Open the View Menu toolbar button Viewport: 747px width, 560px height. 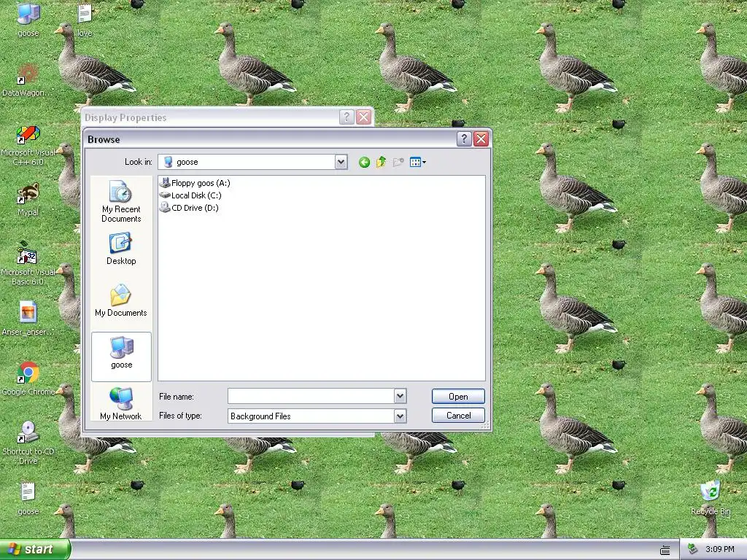(418, 163)
